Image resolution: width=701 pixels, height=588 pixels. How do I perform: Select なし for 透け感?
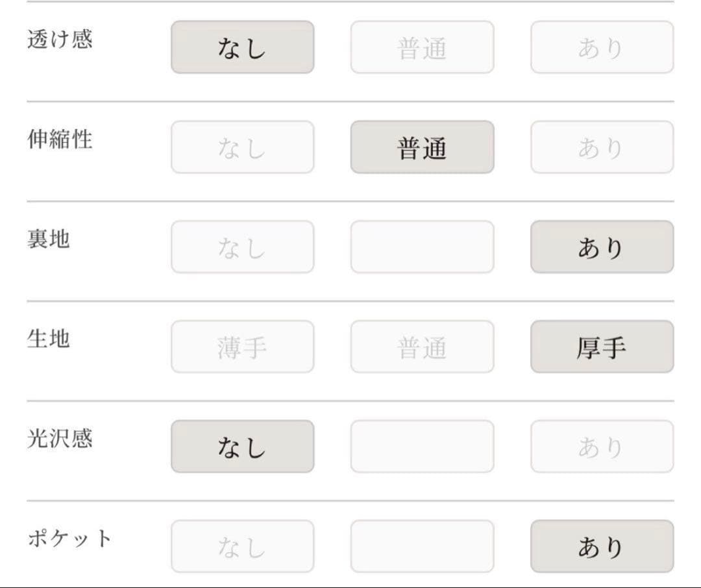click(242, 47)
